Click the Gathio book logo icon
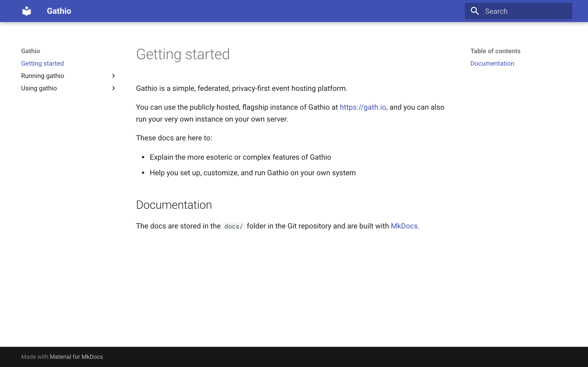Image resolution: width=588 pixels, height=367 pixels. tap(26, 11)
